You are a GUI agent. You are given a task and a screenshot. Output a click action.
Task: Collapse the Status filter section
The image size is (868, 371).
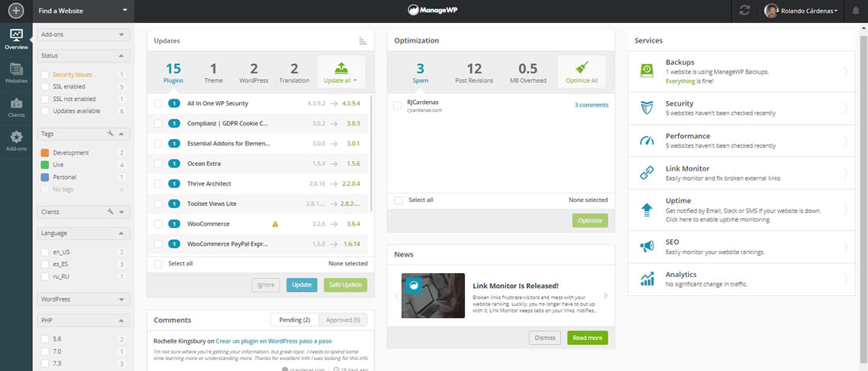click(84, 55)
